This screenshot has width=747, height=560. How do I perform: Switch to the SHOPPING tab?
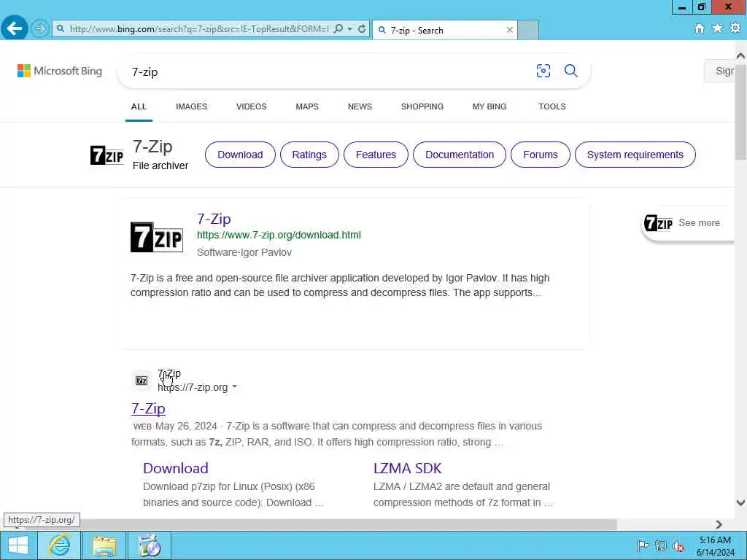coord(422,106)
